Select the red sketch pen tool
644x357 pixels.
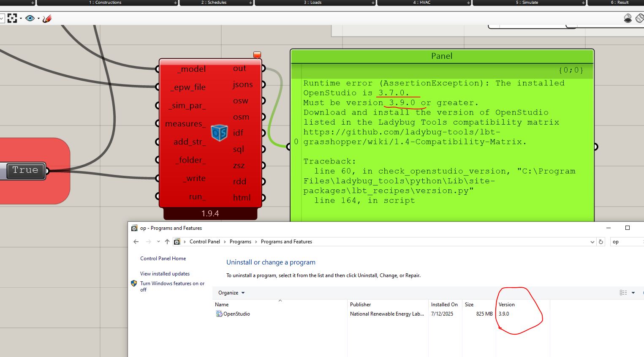(47, 19)
